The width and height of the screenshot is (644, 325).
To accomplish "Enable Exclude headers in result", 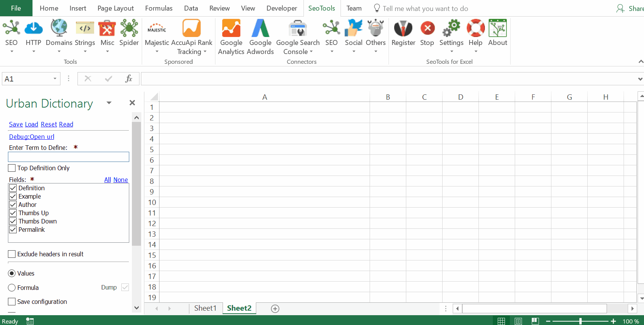I will click(x=12, y=254).
